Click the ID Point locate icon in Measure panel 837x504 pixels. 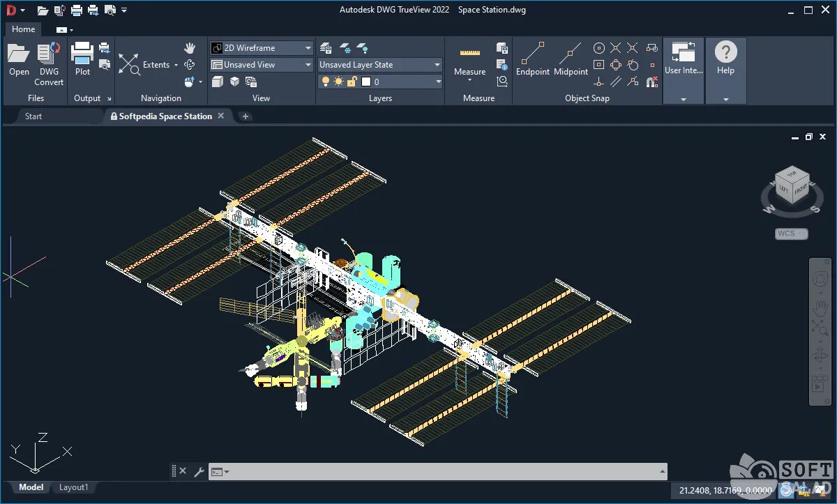click(x=502, y=82)
